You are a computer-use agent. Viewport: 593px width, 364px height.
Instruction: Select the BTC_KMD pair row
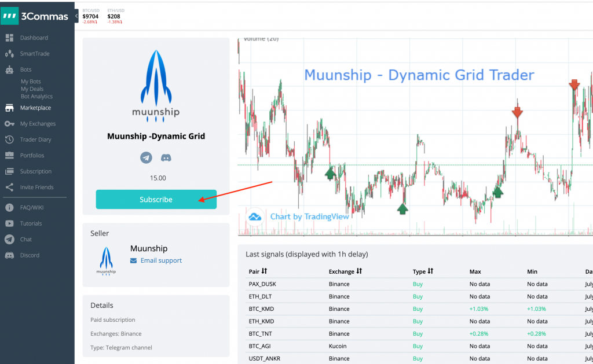tap(419, 309)
